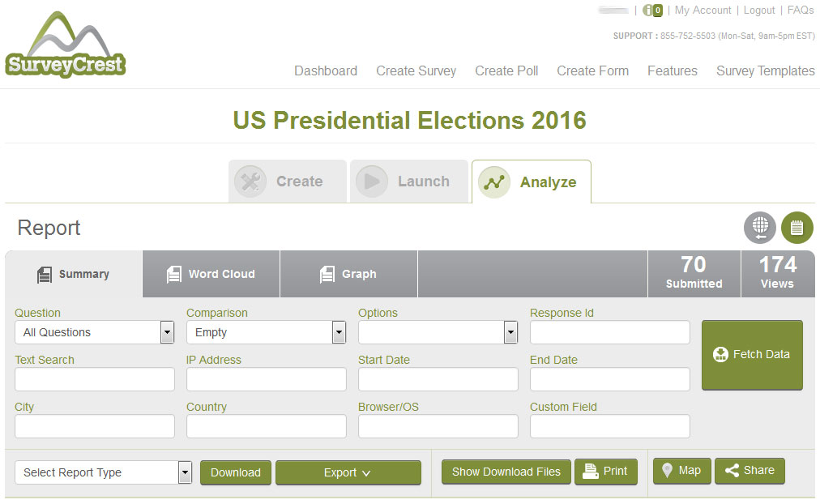Click the Download button
The height and width of the screenshot is (504, 820).
(235, 472)
